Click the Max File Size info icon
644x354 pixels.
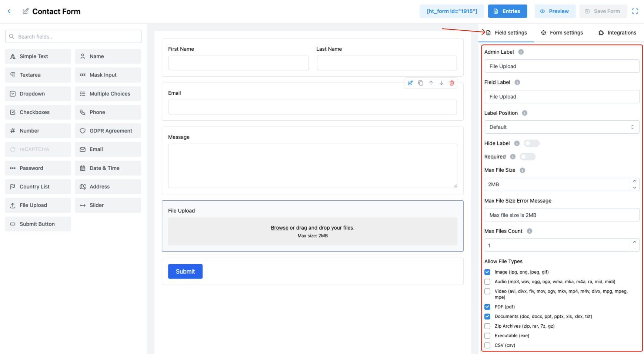[x=523, y=170]
